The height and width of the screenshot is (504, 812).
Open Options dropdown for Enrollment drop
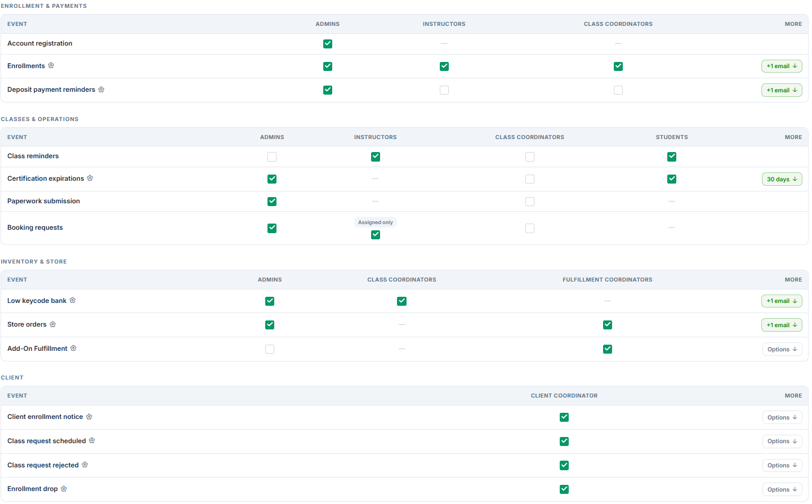pos(782,489)
